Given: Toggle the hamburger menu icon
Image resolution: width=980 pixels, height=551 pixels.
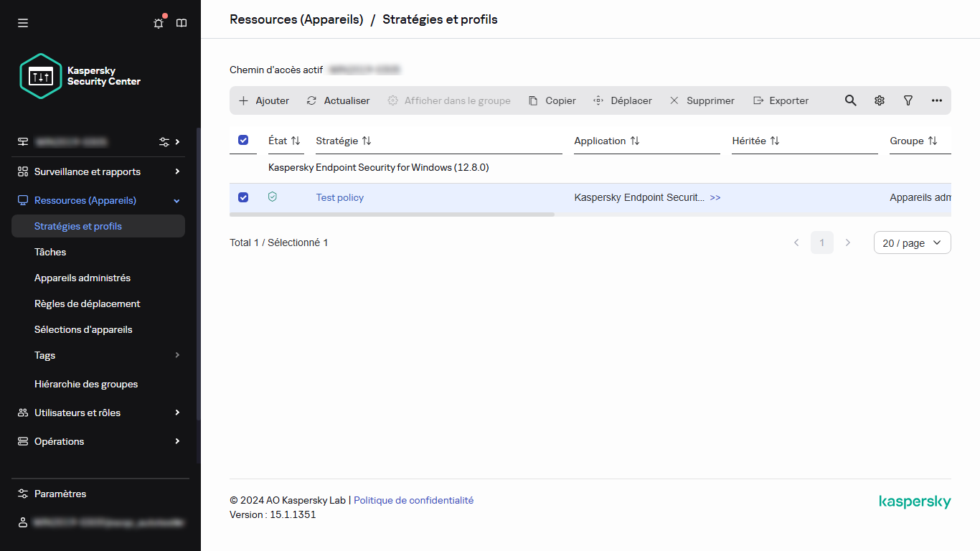Looking at the screenshot, I should pos(23,23).
